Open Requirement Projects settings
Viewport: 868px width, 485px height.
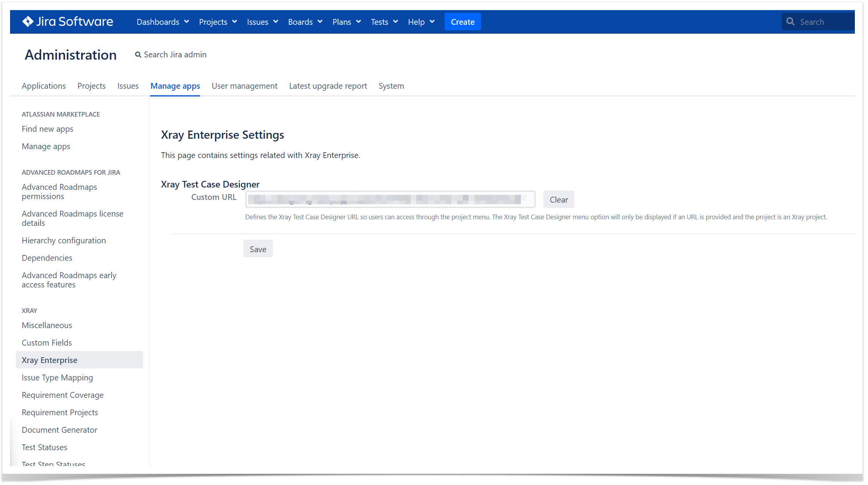point(60,413)
